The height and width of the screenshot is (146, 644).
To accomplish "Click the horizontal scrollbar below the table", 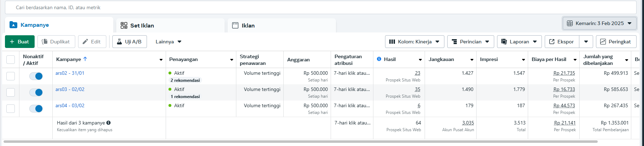I will [x=300, y=141].
